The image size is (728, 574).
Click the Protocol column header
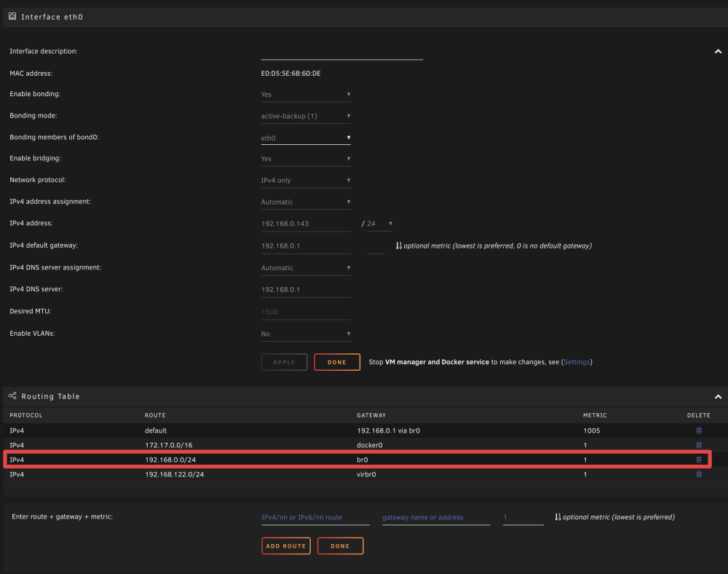[26, 415]
